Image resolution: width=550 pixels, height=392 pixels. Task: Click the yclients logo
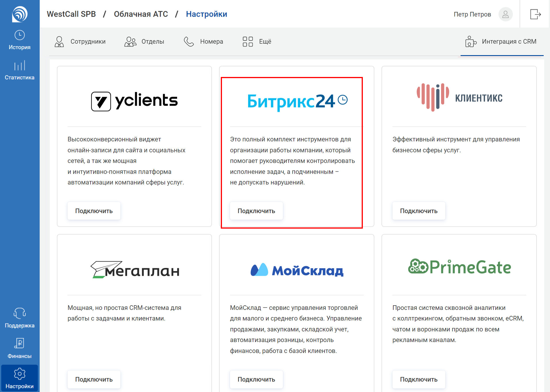point(134,101)
